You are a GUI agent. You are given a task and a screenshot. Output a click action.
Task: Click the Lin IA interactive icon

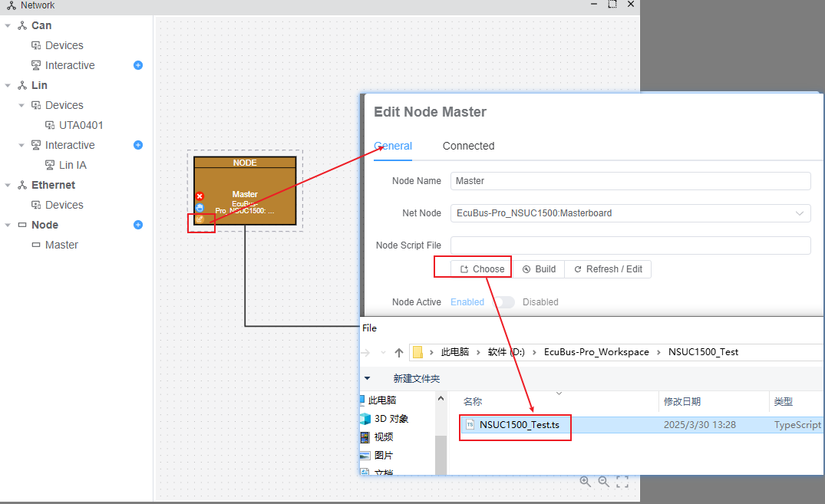coord(49,165)
